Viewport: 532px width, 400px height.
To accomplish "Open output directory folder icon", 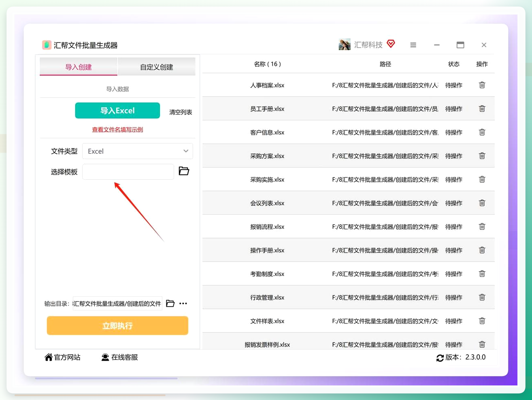I will point(170,303).
